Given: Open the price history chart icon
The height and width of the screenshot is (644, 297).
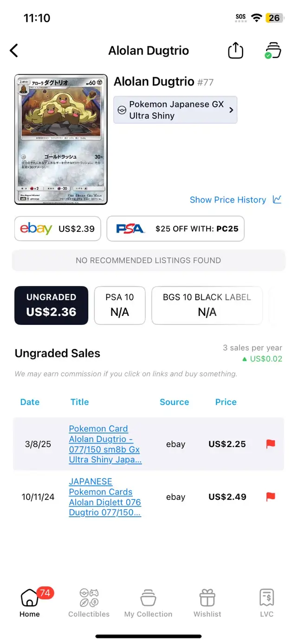Looking at the screenshot, I should pyautogui.click(x=277, y=200).
